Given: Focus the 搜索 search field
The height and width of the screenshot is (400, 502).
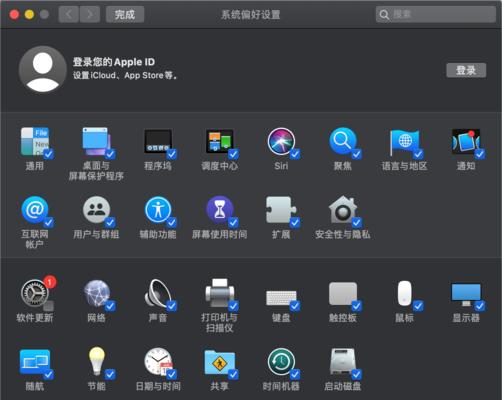Looking at the screenshot, I should 436,15.
